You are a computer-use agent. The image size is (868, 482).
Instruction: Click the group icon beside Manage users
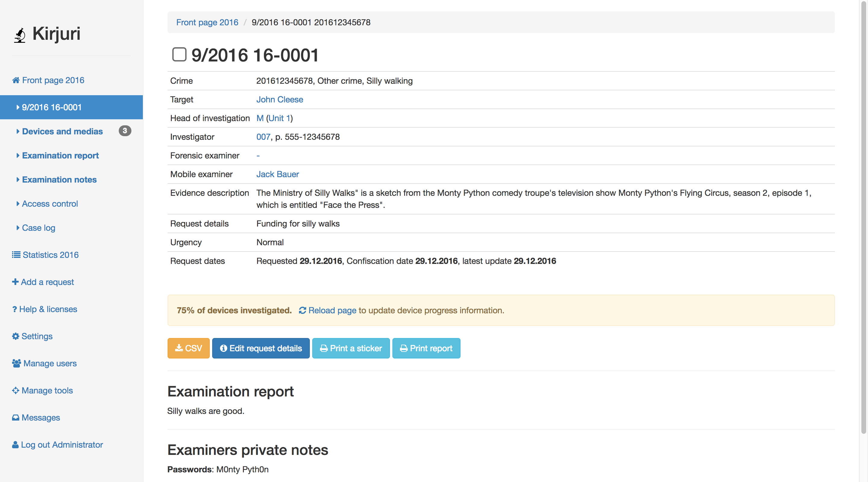point(16,363)
